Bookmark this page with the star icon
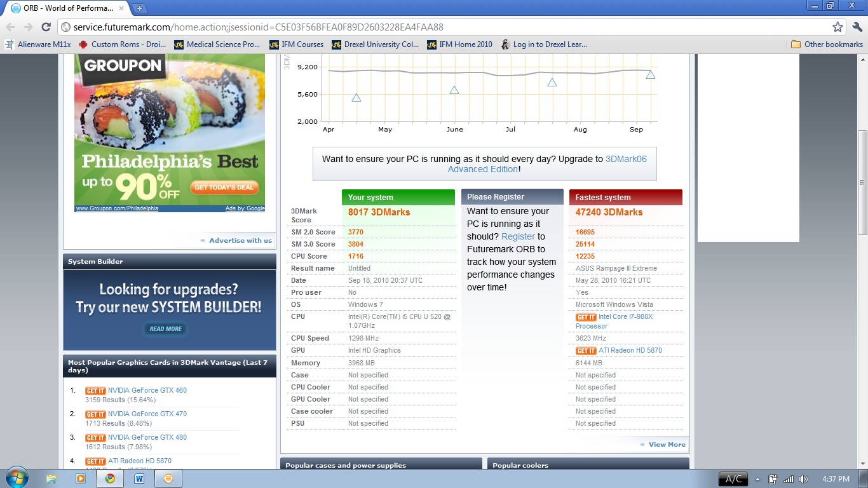 837,27
